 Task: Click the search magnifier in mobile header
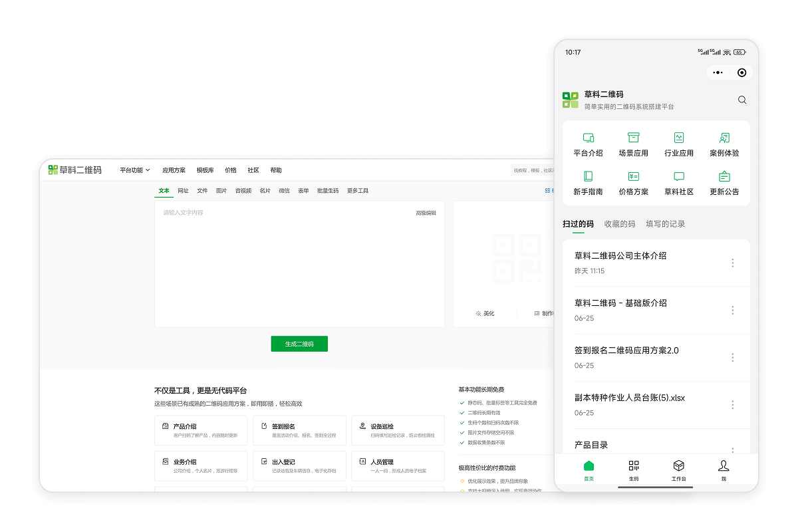pos(742,100)
